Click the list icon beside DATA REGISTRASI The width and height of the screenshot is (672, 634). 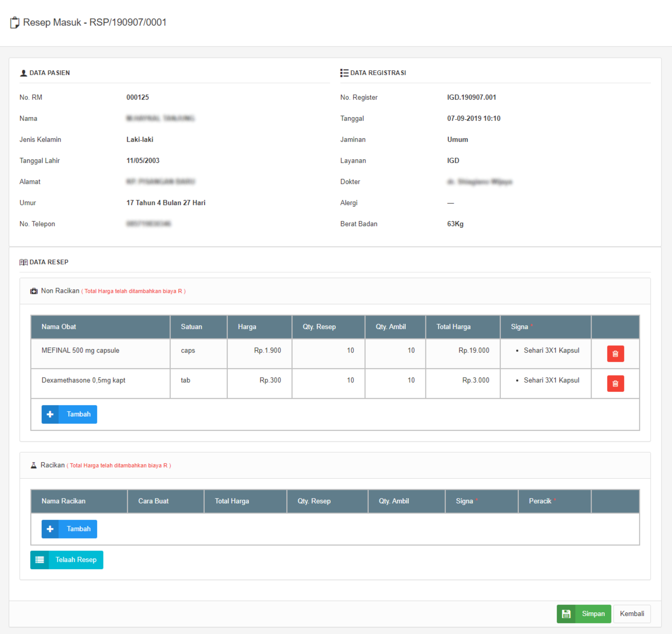[x=344, y=73]
